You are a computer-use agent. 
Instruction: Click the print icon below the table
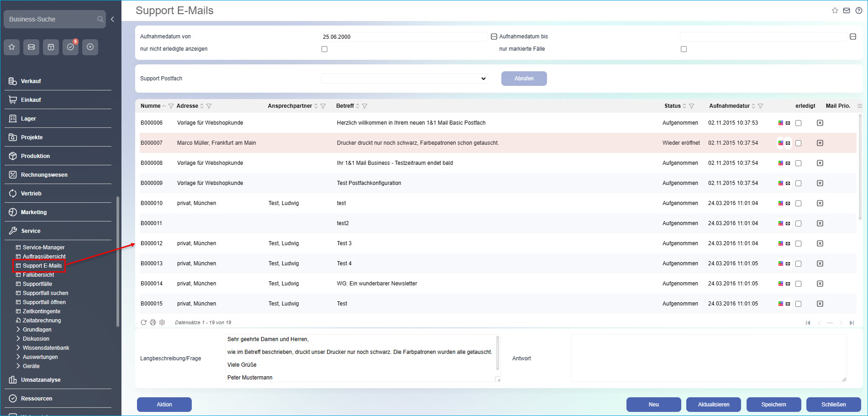pos(153,322)
